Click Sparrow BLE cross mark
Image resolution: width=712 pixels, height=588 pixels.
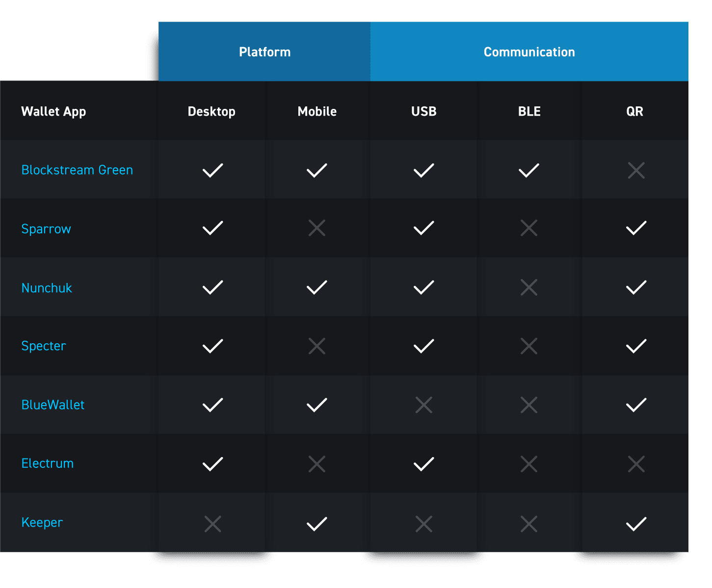click(529, 228)
